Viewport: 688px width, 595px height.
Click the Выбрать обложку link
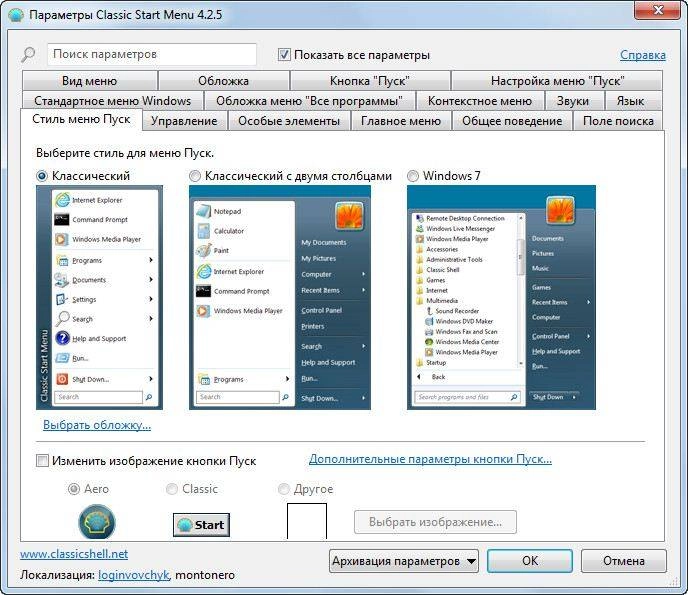pyautogui.click(x=97, y=425)
